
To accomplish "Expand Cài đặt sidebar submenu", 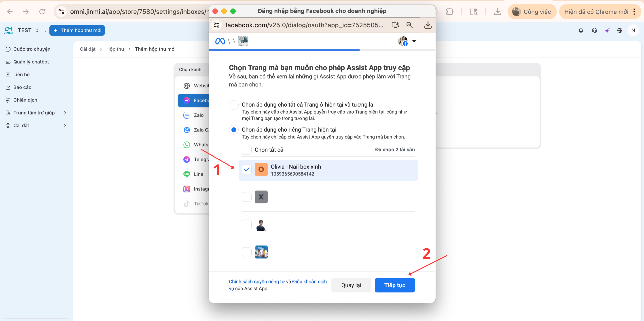I will pyautogui.click(x=65, y=125).
